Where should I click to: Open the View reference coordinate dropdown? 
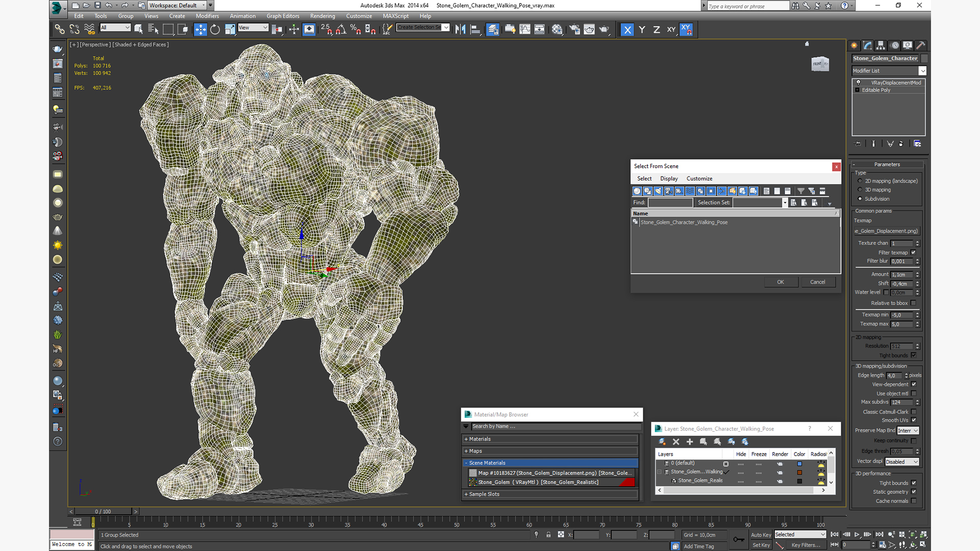pos(253,28)
